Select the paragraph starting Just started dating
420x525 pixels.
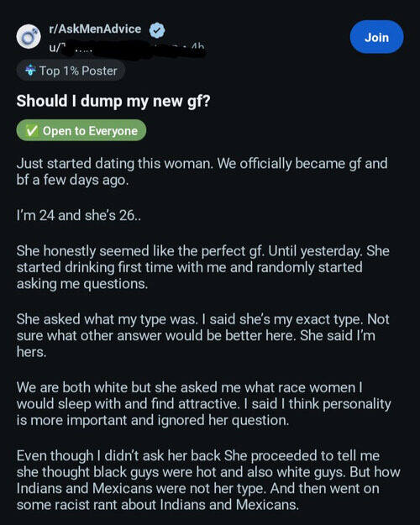coord(202,171)
